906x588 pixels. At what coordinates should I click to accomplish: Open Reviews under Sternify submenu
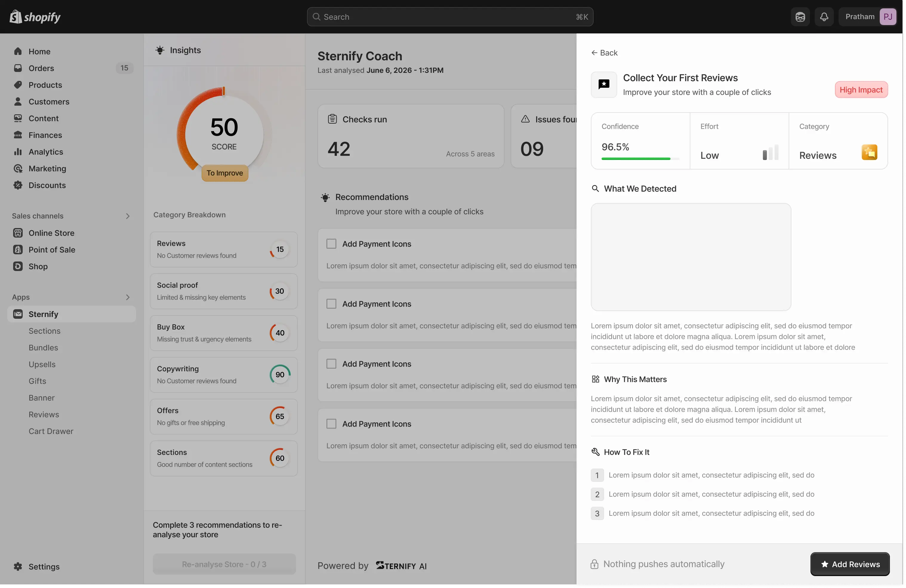coord(44,415)
